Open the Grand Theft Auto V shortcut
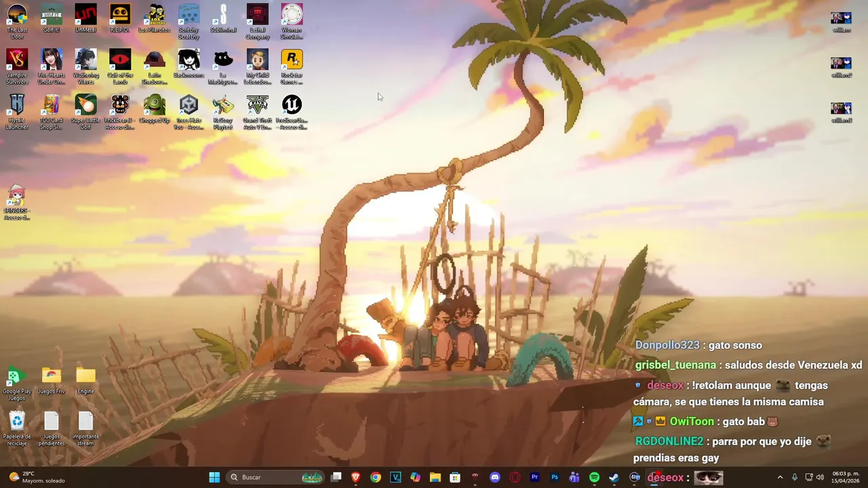Screen dimensions: 868x488 (257, 112)
